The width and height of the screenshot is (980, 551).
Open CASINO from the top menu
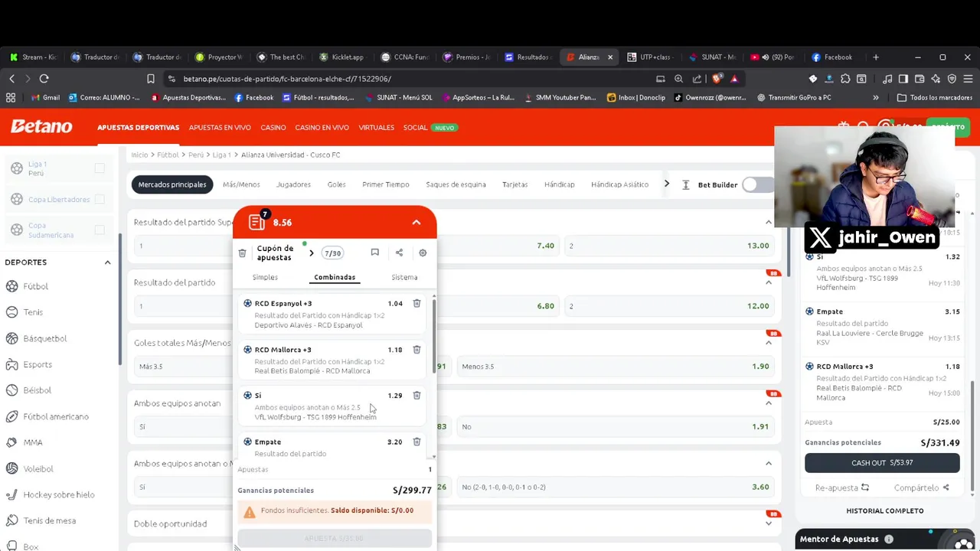[x=273, y=128]
